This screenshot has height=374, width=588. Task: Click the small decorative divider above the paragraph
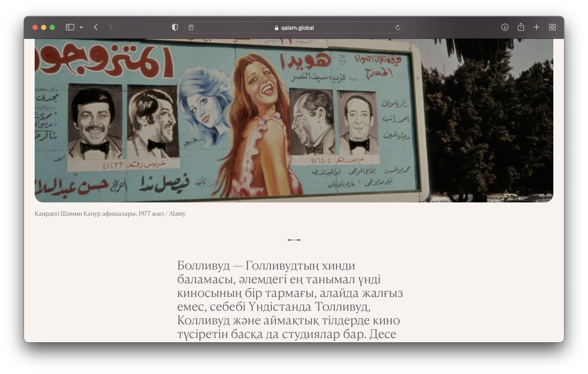tap(294, 240)
